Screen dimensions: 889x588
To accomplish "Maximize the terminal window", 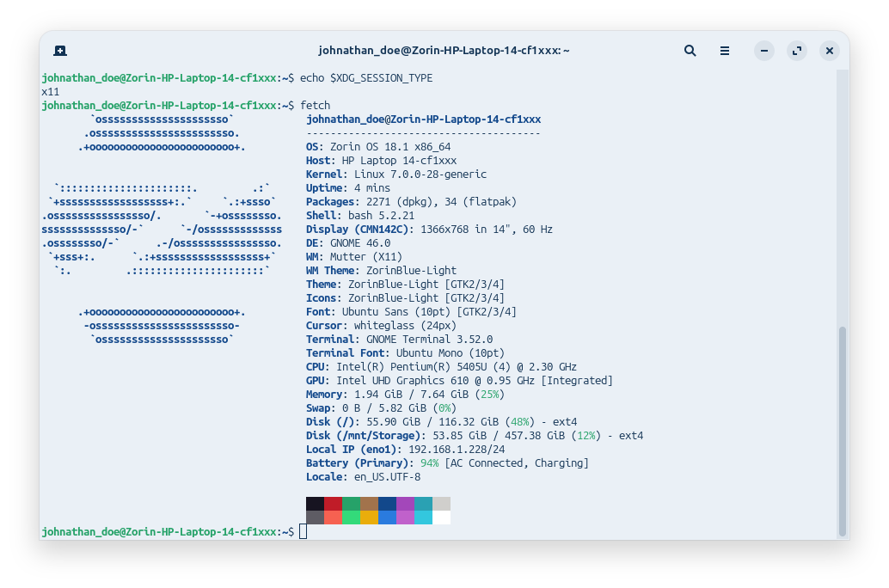I will coord(797,51).
